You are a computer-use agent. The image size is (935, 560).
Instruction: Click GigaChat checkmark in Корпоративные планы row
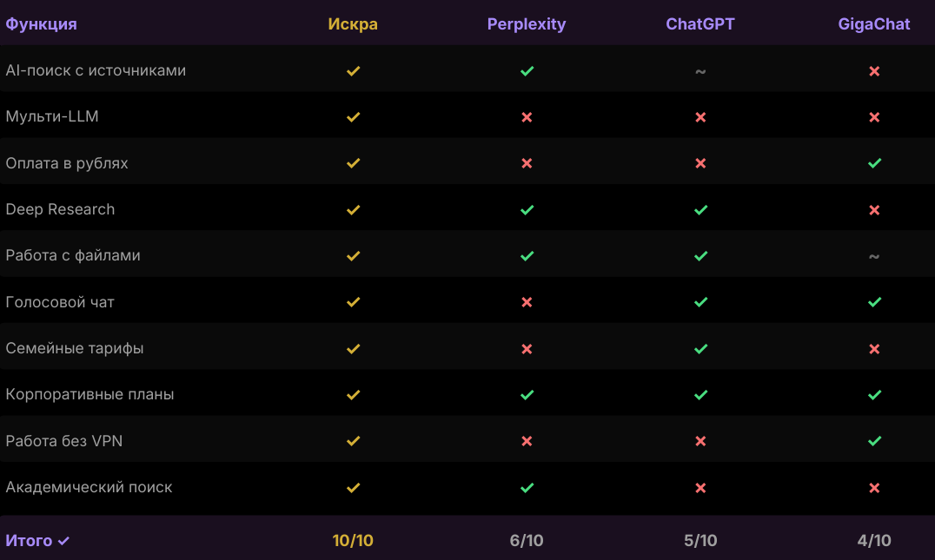click(x=875, y=394)
